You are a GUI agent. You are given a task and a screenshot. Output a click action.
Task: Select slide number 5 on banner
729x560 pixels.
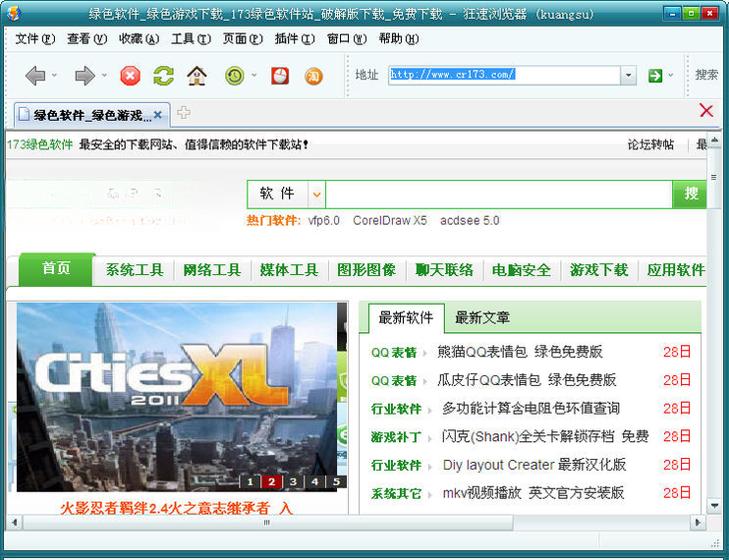[x=336, y=481]
